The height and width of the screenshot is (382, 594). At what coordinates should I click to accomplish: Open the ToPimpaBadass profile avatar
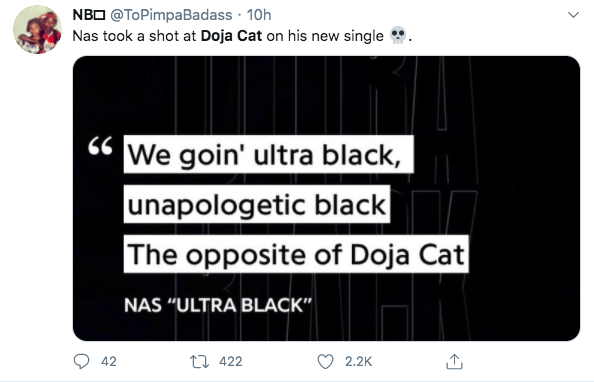[x=37, y=30]
